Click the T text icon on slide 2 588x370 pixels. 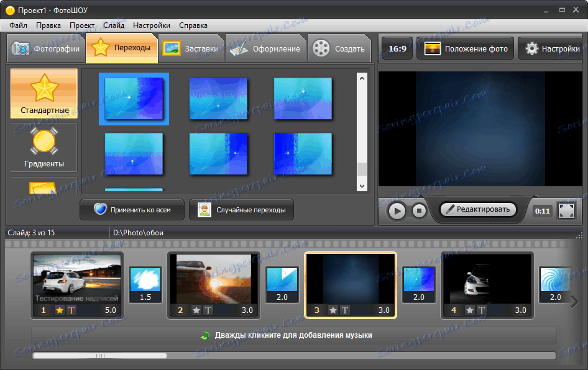(x=208, y=310)
